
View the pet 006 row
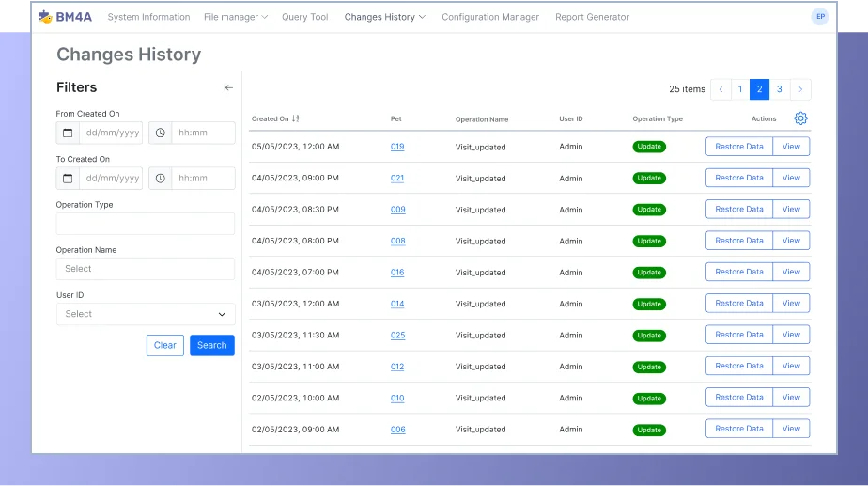coord(791,429)
